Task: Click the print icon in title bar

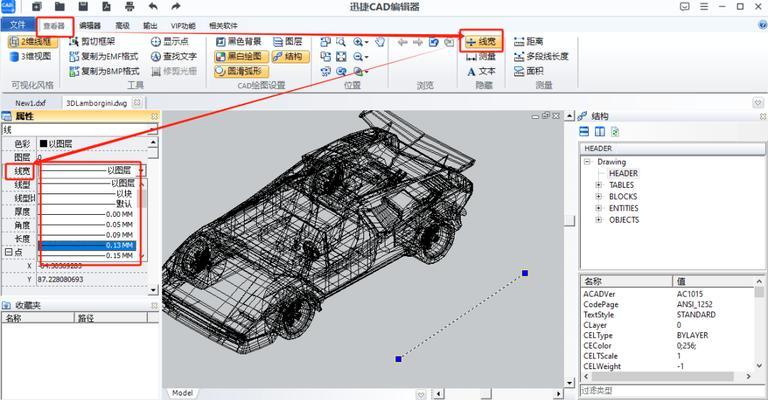Action: point(129,7)
